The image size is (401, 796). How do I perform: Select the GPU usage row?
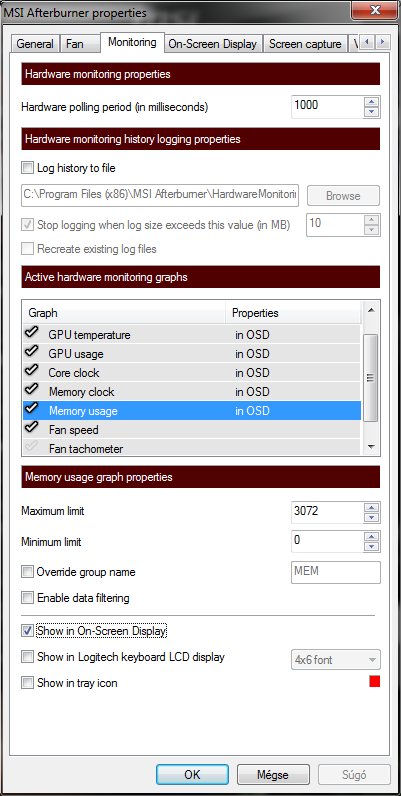point(192,353)
